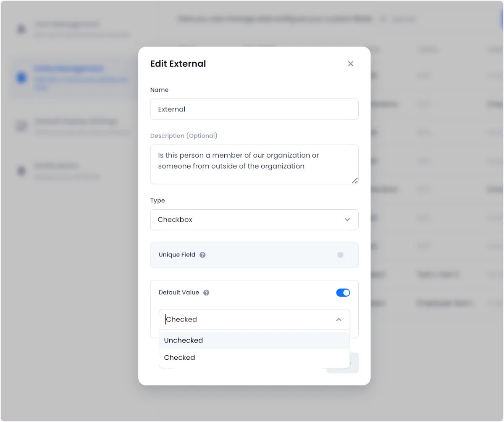Toggle the Unique Field switch
This screenshot has height=422, width=504.
[343, 255]
